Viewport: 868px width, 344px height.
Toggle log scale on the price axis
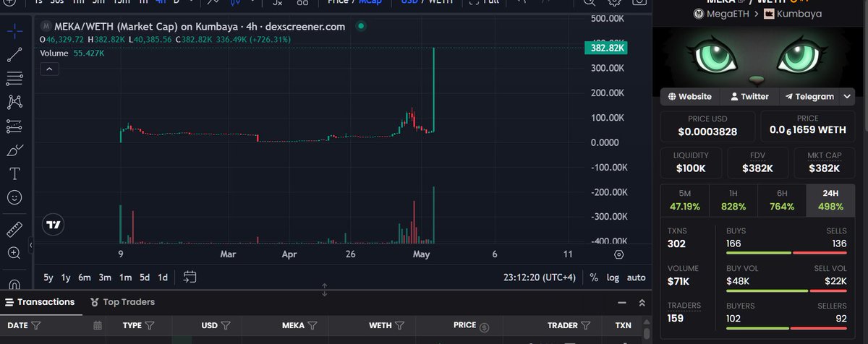coord(612,277)
